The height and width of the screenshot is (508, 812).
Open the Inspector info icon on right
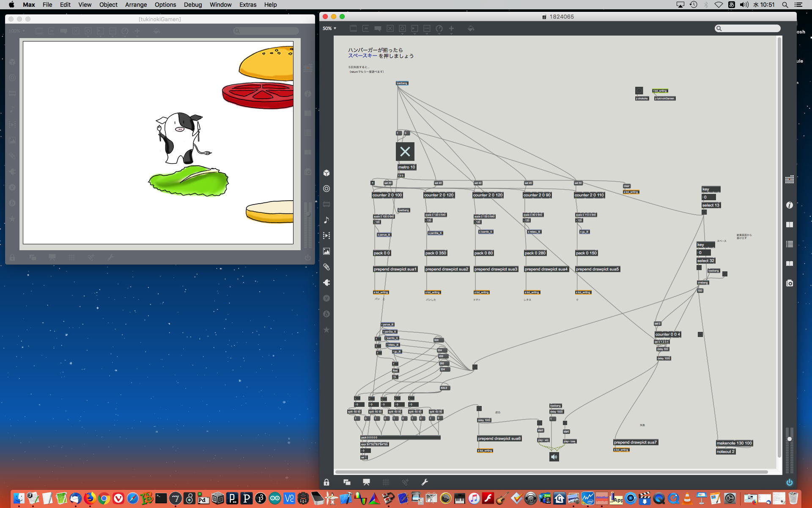[789, 205]
